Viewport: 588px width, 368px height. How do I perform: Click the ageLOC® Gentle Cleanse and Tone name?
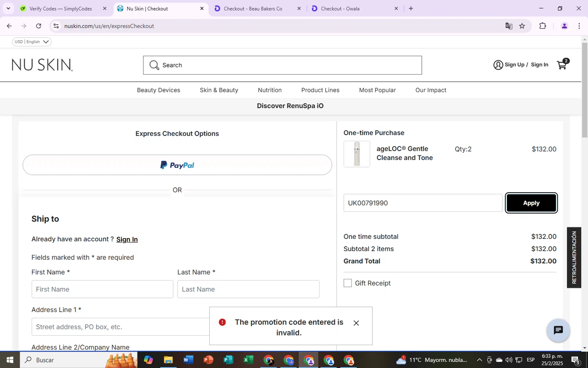pos(405,153)
